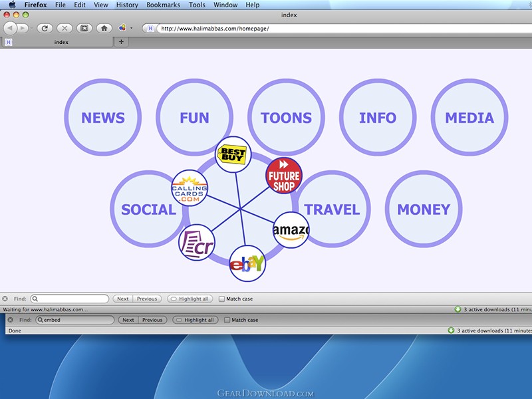Open the Help menu
The width and height of the screenshot is (532, 399).
pyautogui.click(x=253, y=5)
